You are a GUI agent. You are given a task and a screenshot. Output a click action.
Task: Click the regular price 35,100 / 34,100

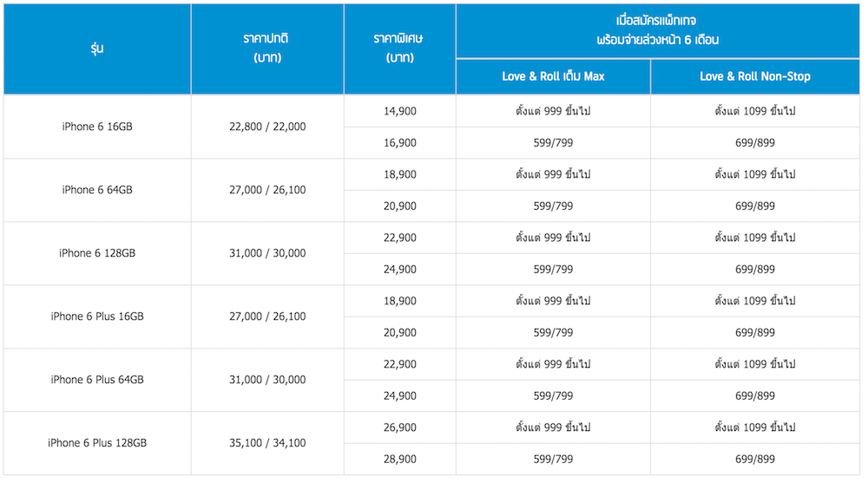tap(266, 443)
